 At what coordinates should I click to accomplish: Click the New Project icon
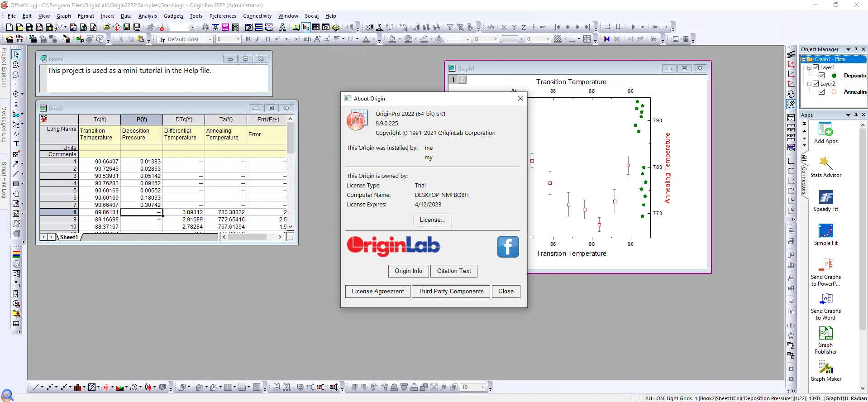pos(9,27)
